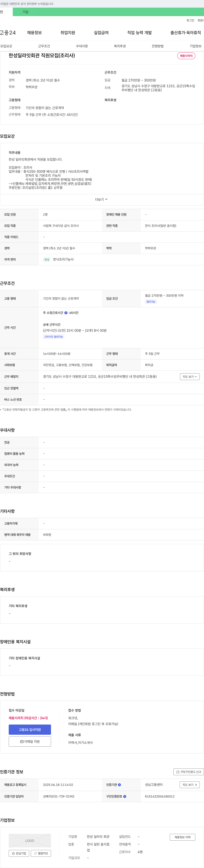Viewport: 204px width, 868px height.
Task: Click the 기간의 정함이 없는 근로계약 table cell
Action: coord(61,299)
